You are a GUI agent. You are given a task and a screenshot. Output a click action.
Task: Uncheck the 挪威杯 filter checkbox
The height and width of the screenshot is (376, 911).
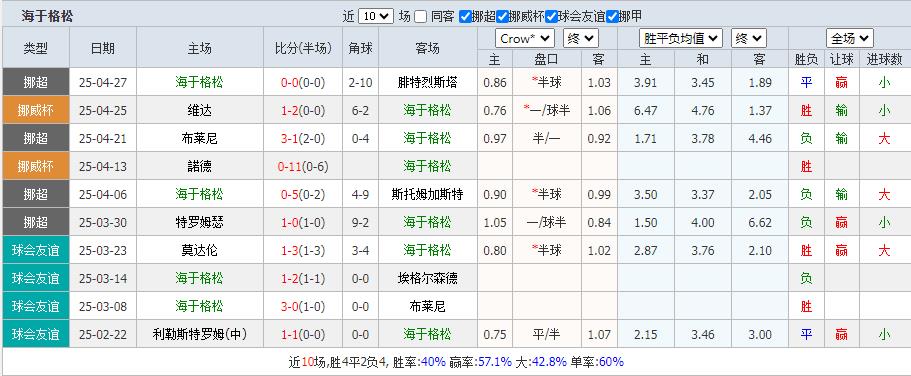[503, 17]
